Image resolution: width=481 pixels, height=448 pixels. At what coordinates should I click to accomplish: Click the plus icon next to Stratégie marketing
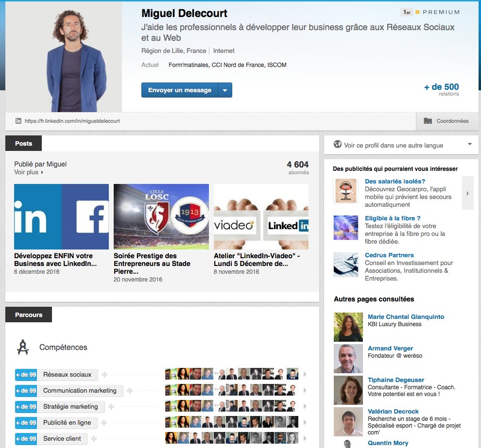(x=111, y=407)
